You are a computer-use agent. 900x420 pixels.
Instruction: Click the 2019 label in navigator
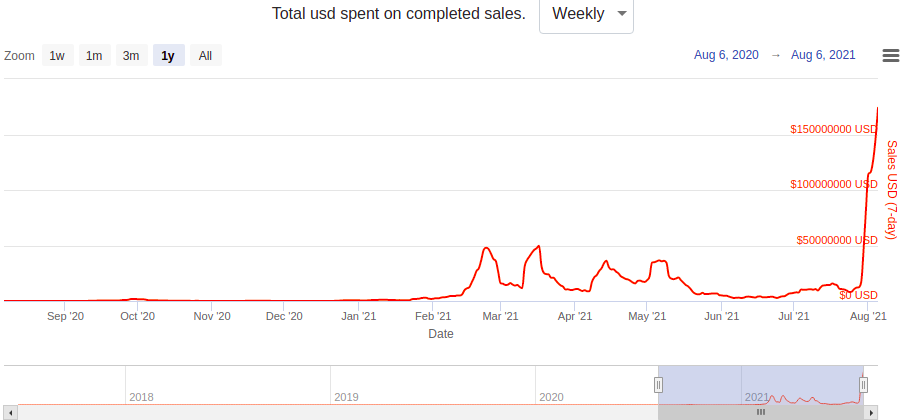[346, 397]
